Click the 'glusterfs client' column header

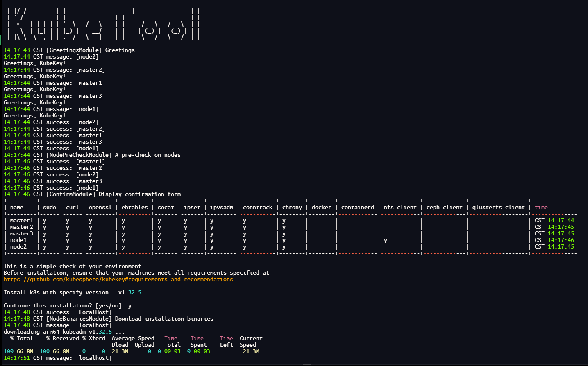498,207
